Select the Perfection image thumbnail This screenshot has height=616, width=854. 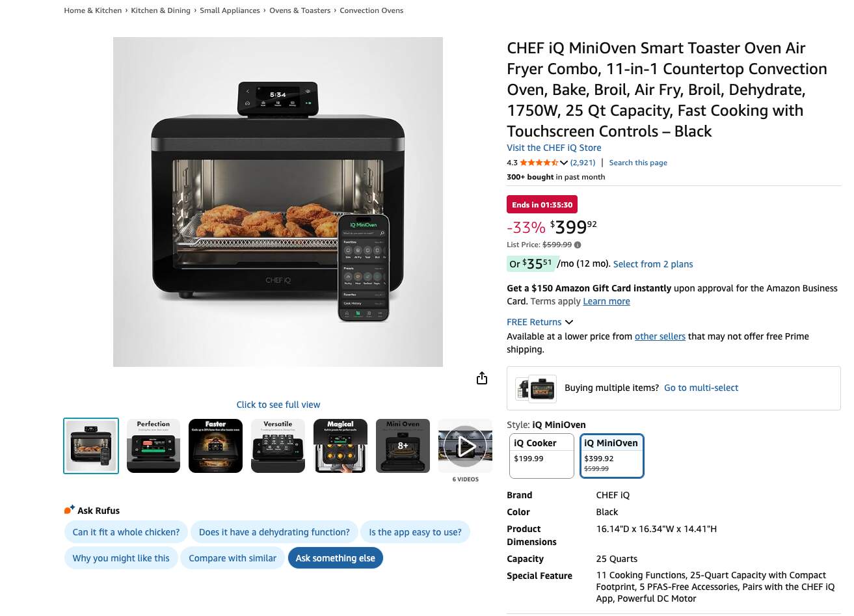point(153,446)
